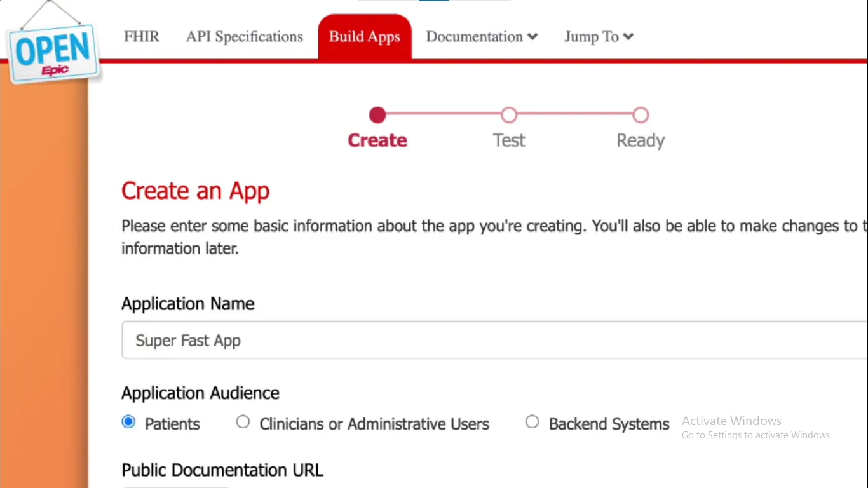This screenshot has height=488, width=868.
Task: Choose Backend Systems as application audience
Action: coord(532,422)
